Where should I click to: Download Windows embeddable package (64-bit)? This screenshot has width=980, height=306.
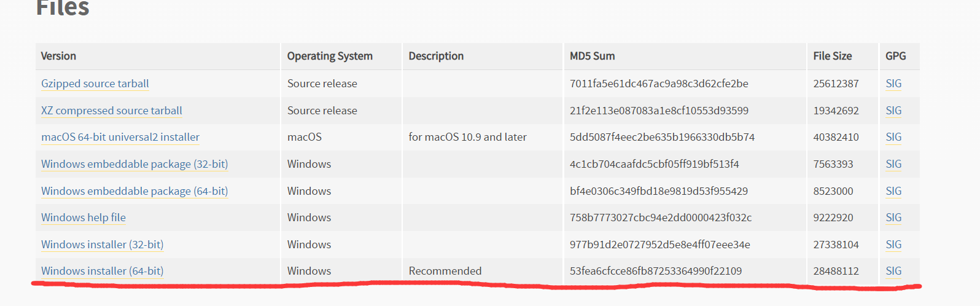pos(134,191)
